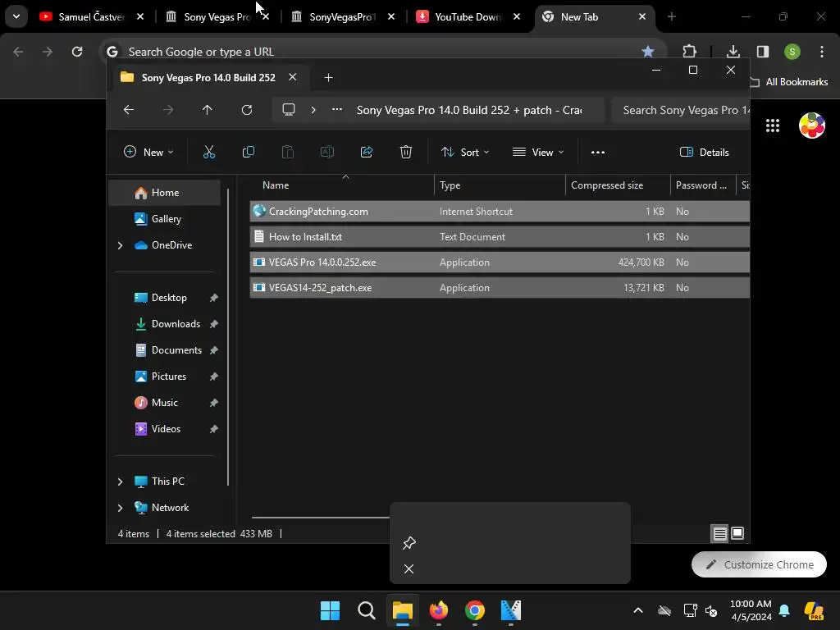Expand the OneDrive tree node
The image size is (840, 630).
point(120,245)
